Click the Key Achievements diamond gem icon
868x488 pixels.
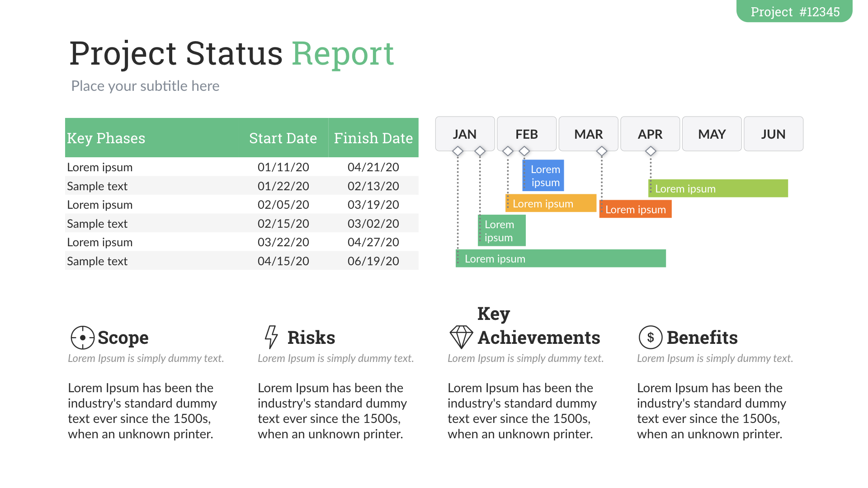[x=461, y=337]
